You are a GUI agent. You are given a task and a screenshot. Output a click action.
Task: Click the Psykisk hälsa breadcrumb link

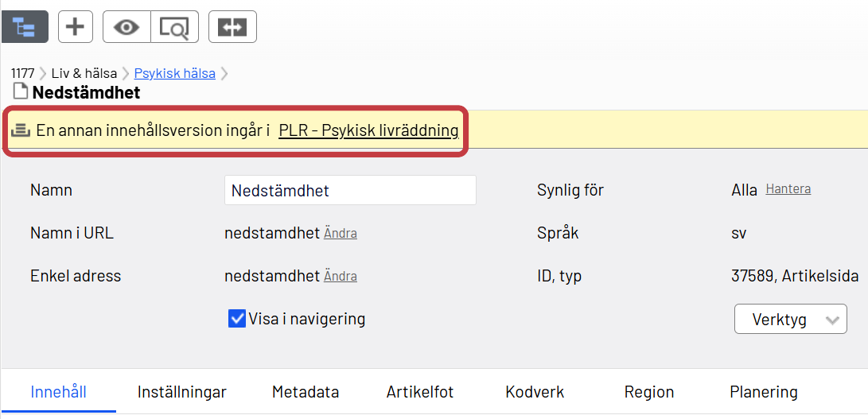[x=174, y=73]
